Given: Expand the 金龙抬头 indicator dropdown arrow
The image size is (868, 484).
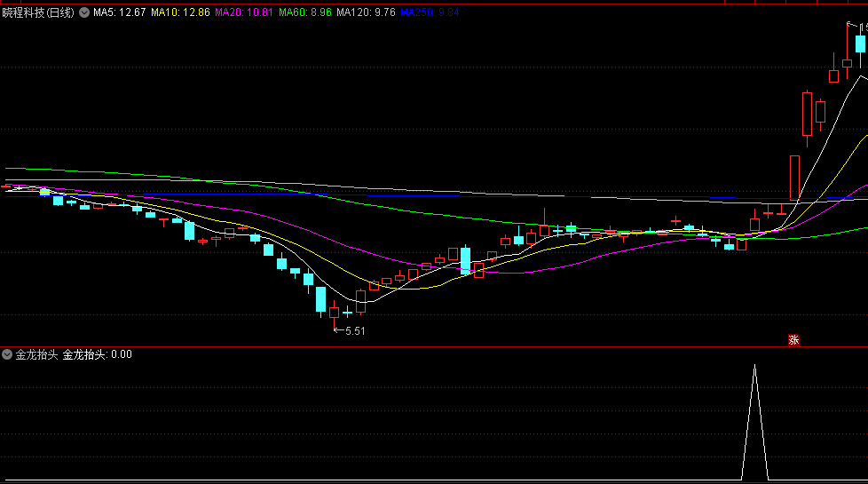Looking at the screenshot, I should point(7,354).
